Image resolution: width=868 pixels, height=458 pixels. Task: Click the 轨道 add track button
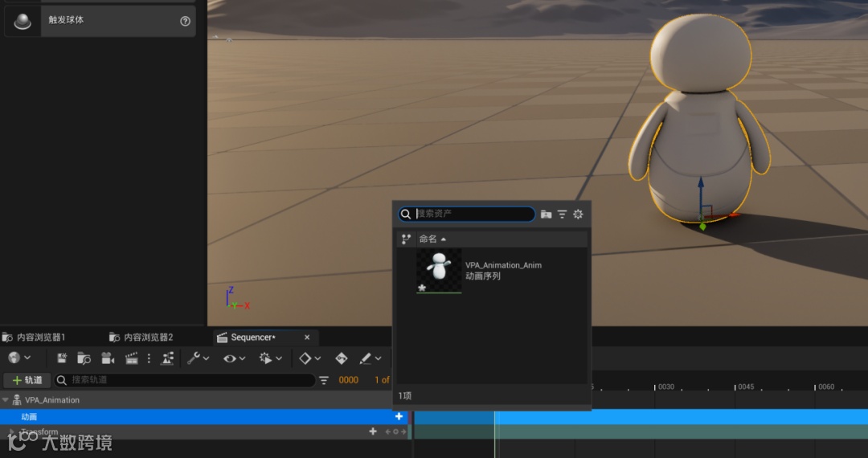pos(27,380)
